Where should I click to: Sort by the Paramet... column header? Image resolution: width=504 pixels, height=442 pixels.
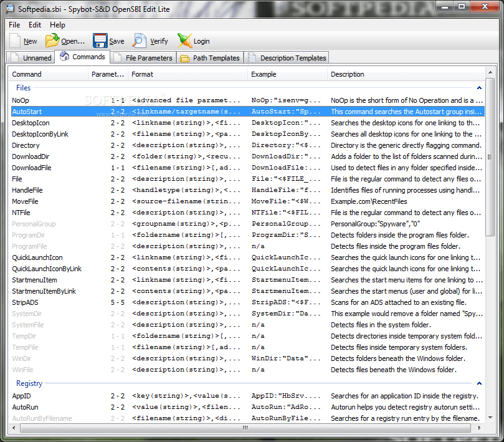pyautogui.click(x=108, y=74)
